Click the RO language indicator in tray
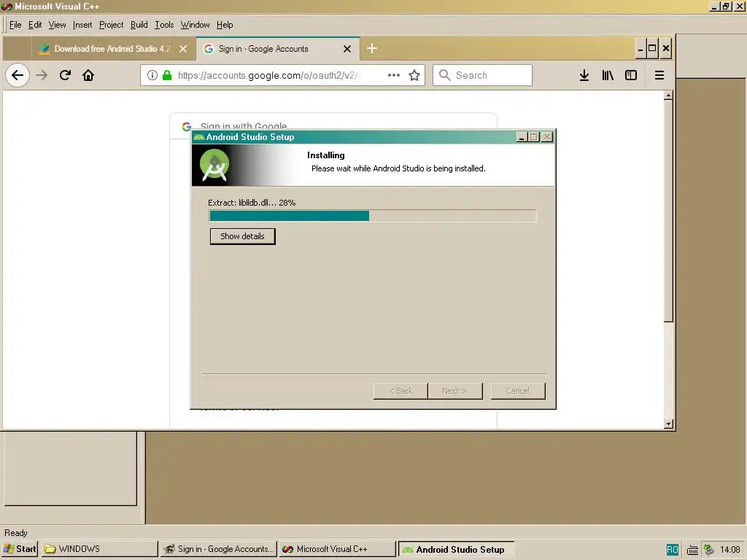747x560 pixels. coord(672,550)
